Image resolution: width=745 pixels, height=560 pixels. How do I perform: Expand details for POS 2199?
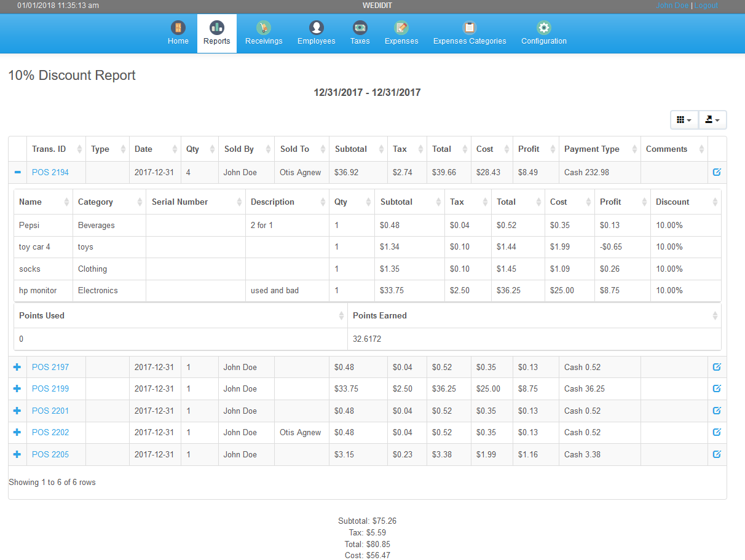pyautogui.click(x=17, y=388)
